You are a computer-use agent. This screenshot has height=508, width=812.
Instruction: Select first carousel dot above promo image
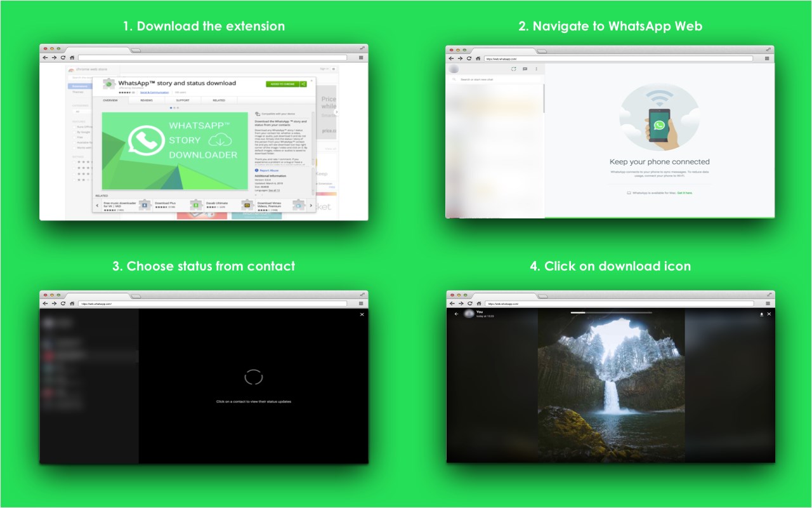pyautogui.click(x=171, y=108)
